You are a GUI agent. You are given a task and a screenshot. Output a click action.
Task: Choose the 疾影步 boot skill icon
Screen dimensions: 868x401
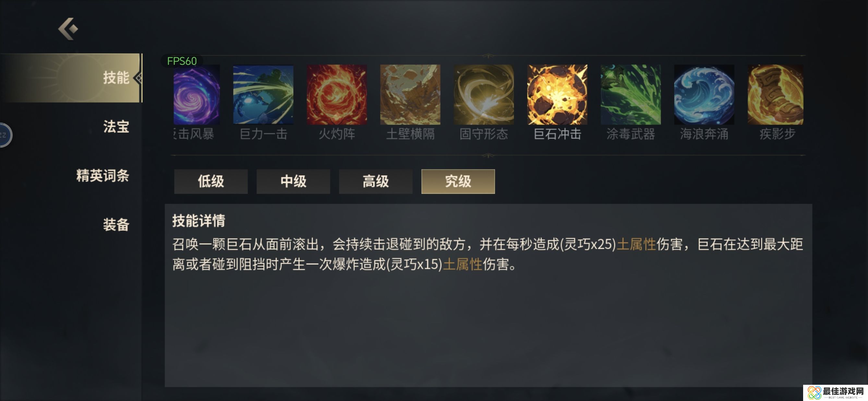pyautogui.click(x=775, y=95)
